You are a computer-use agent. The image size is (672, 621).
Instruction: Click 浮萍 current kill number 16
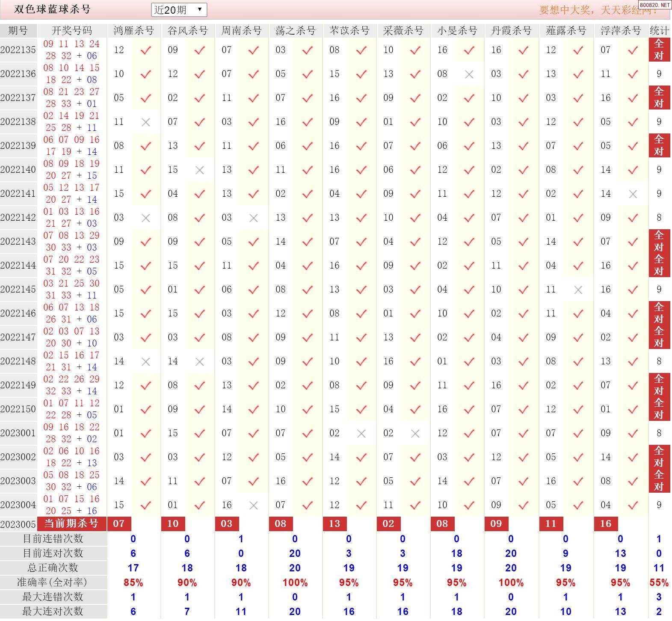pos(606,523)
